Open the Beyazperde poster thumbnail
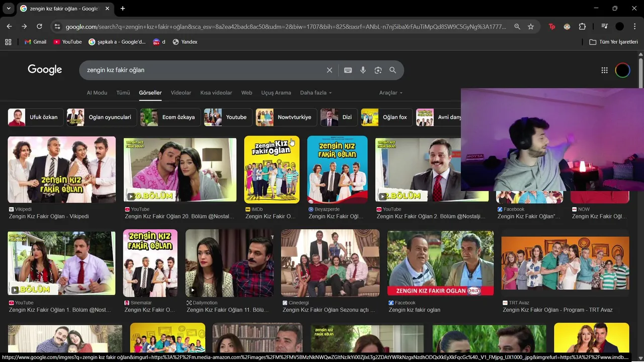 (337, 169)
